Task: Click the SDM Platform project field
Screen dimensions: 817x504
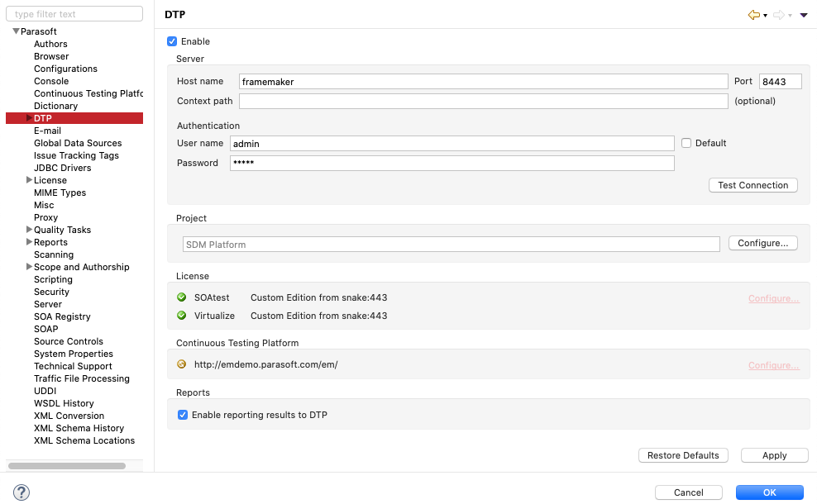Action: click(x=451, y=245)
